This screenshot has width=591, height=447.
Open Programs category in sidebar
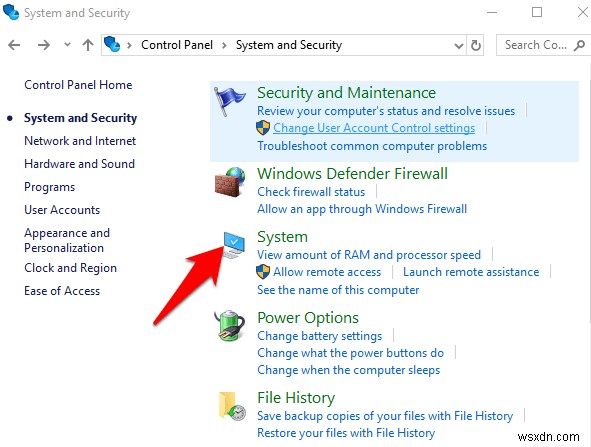point(49,187)
